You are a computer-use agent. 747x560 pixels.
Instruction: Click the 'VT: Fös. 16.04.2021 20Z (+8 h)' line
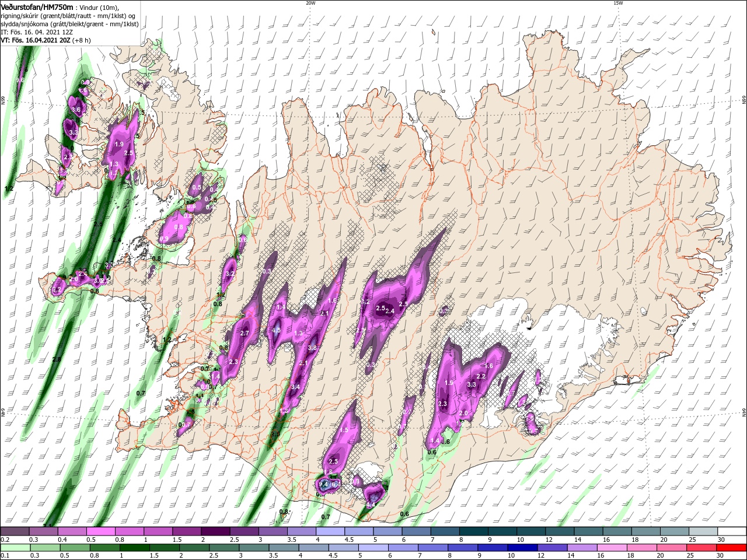(45, 40)
